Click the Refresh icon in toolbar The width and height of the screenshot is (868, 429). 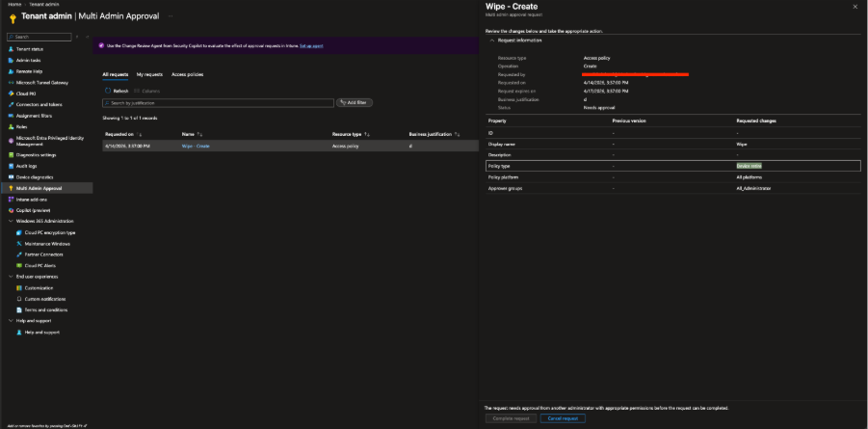pyautogui.click(x=108, y=91)
